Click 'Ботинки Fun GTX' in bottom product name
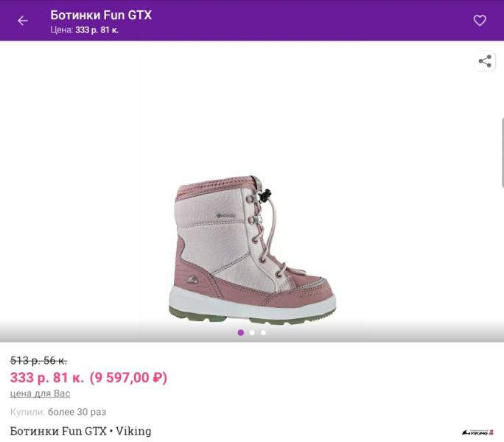This screenshot has height=442, width=504. tap(58, 431)
